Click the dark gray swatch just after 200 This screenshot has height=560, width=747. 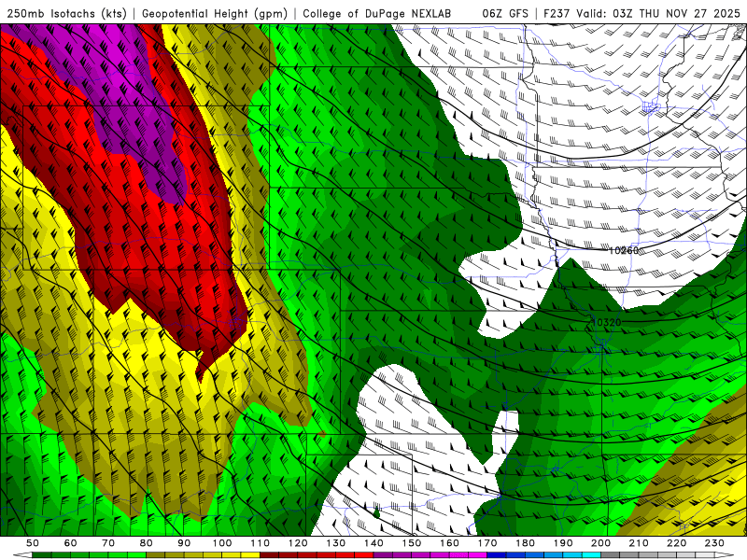pyautogui.click(x=611, y=555)
